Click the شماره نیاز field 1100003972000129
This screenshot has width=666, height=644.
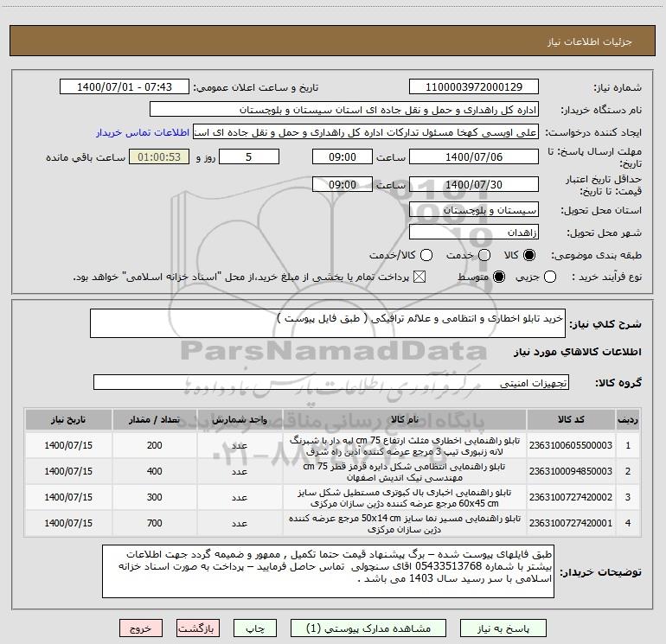point(474,87)
